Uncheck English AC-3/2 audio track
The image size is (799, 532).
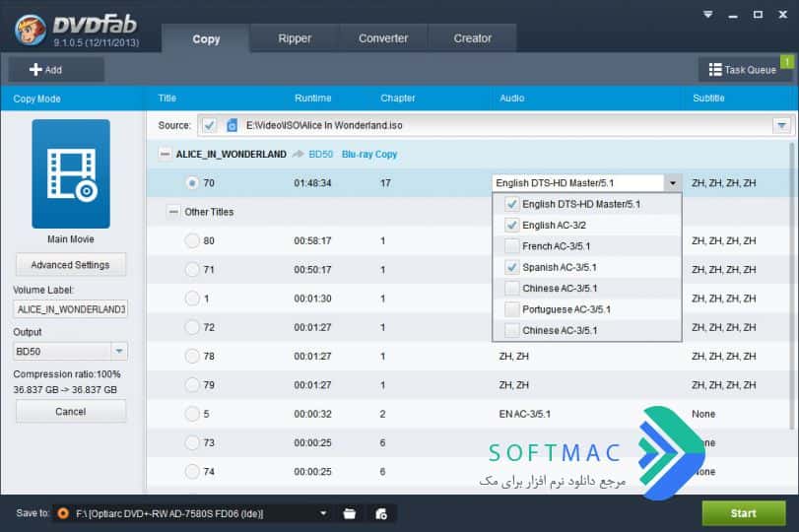tap(511, 225)
